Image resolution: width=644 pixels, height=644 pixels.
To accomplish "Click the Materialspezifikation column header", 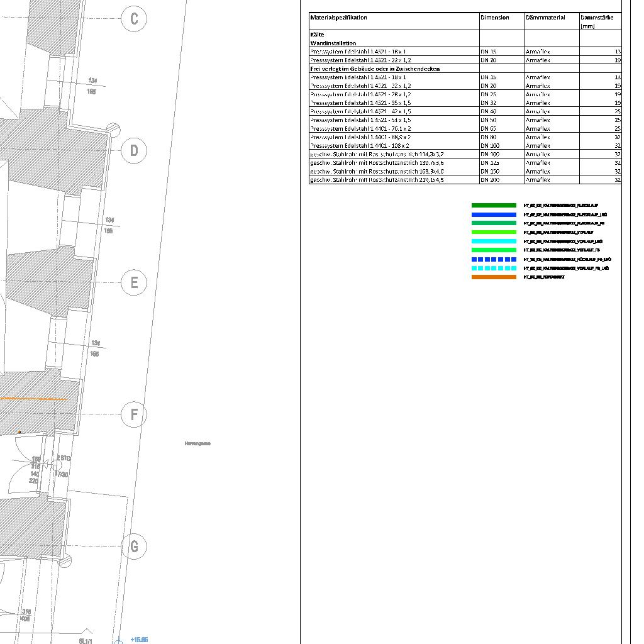I will [338, 18].
